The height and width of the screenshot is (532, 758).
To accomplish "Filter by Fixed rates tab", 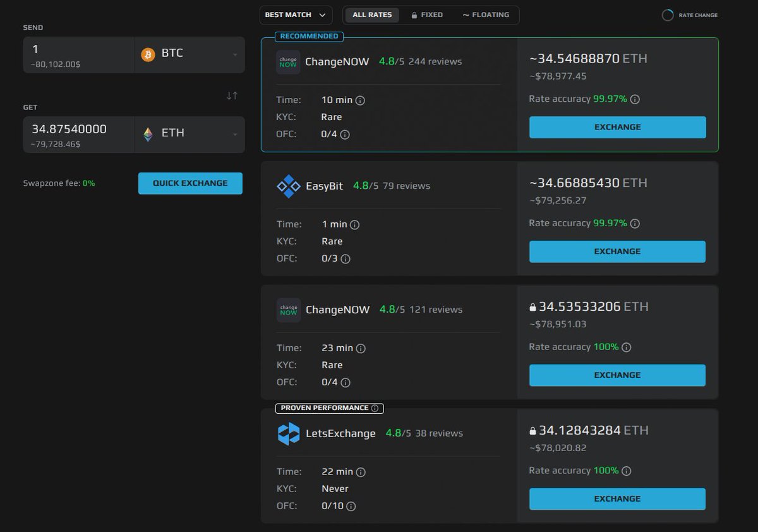I will [427, 15].
